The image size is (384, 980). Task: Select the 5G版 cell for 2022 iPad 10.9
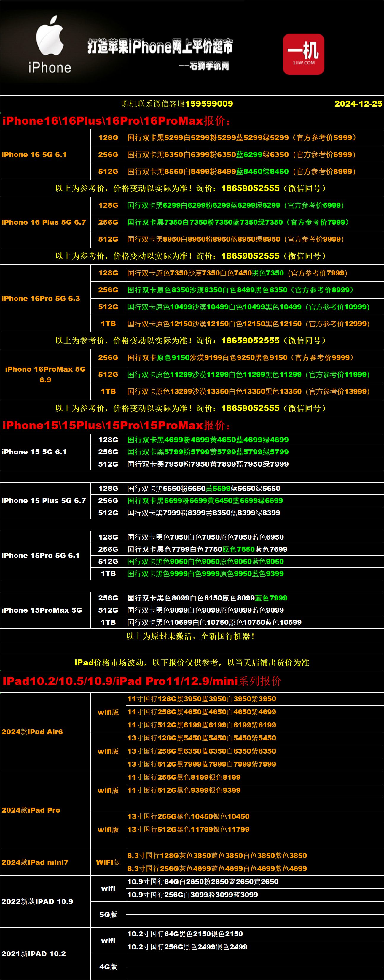coord(108,915)
